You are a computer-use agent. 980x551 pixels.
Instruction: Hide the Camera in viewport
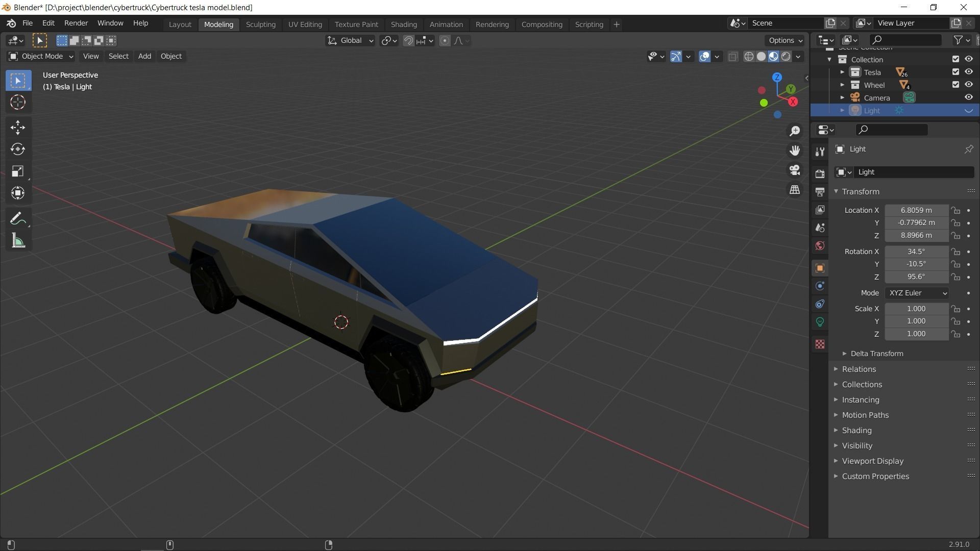coord(968,97)
